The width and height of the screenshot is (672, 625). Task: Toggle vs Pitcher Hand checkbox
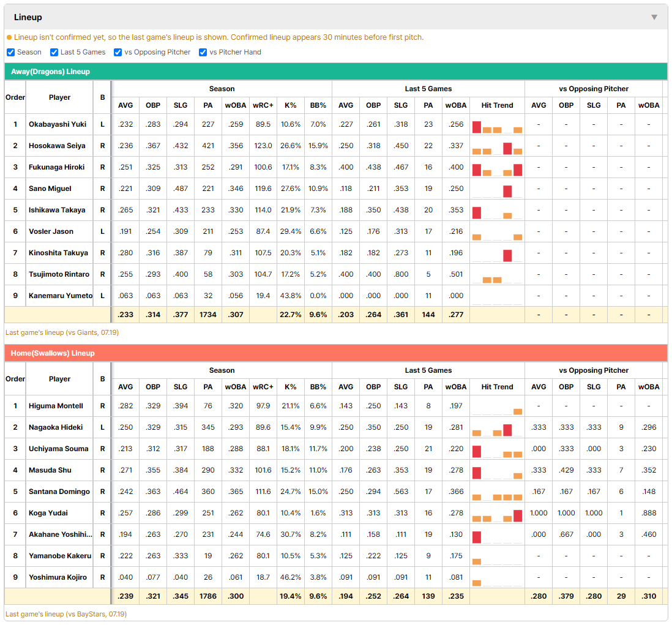203,52
